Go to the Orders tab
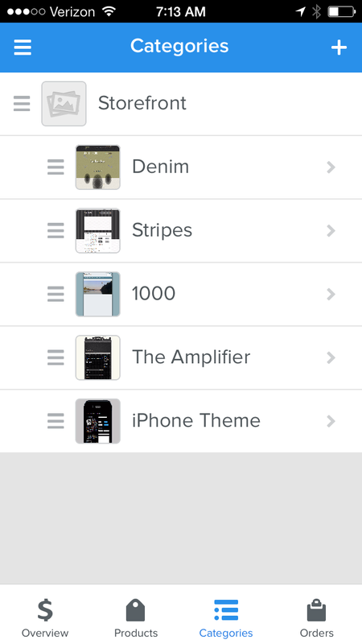362x644 pixels. [x=316, y=617]
